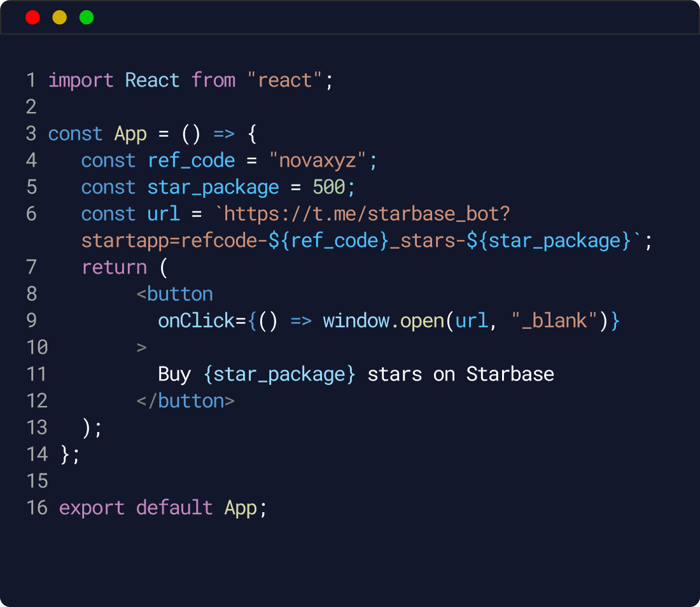Click line number 1 in the gutter

pyautogui.click(x=31, y=80)
